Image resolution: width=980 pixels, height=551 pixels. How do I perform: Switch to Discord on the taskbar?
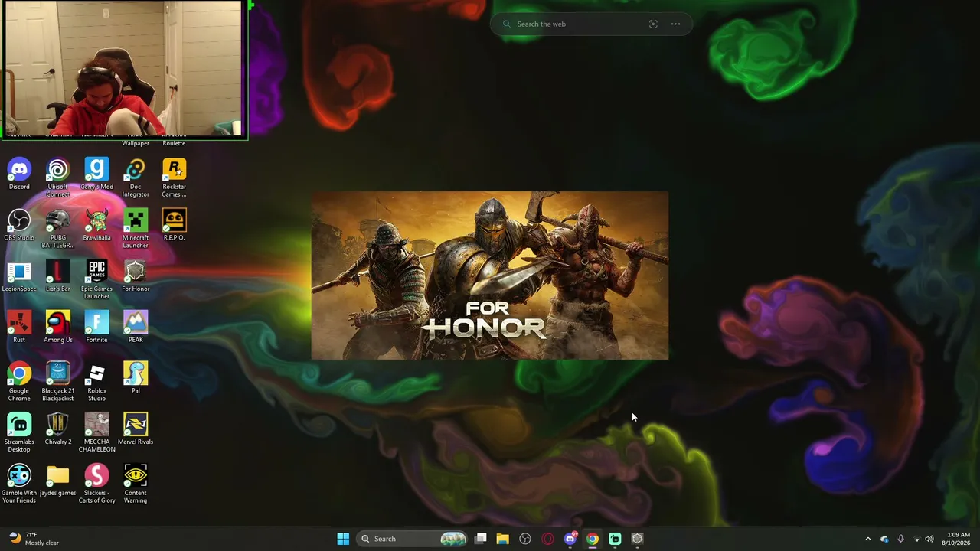570,539
